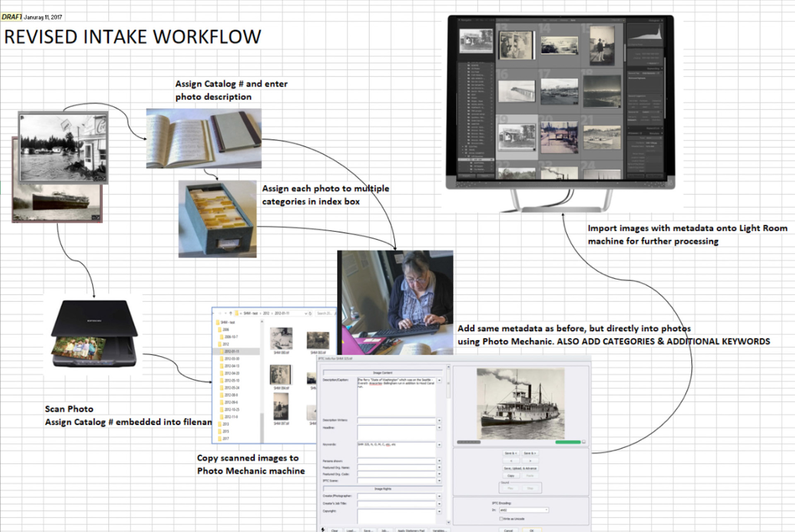Expand the Keywords field dropdown arrow
Image resolution: width=795 pixels, height=532 pixels.
click(x=439, y=445)
